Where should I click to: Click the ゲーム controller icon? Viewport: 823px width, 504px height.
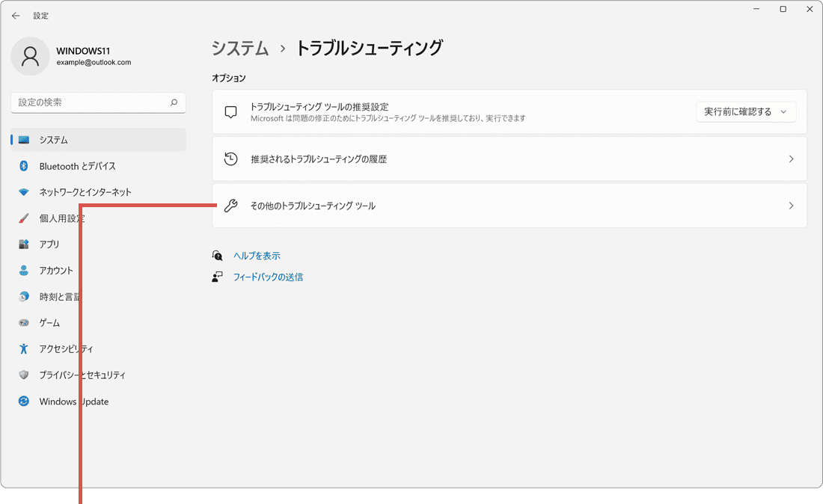click(23, 322)
